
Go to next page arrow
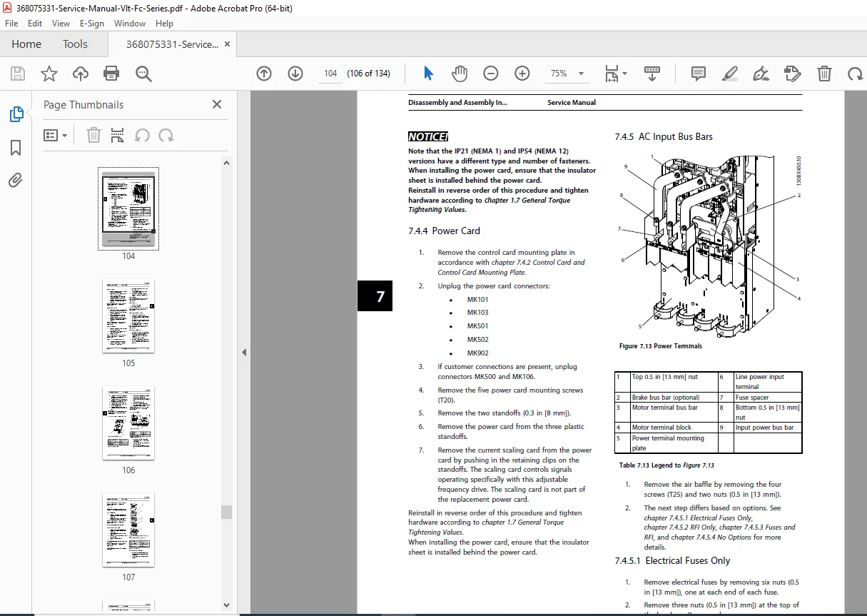[x=295, y=74]
